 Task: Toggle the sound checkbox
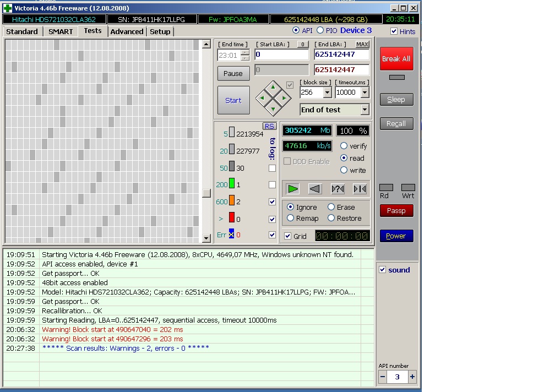[x=382, y=270]
